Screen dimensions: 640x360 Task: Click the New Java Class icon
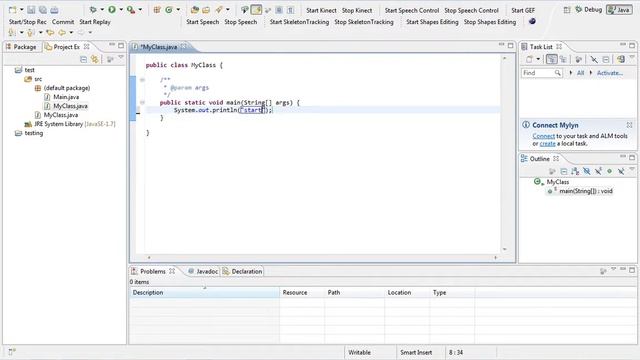pos(169,9)
